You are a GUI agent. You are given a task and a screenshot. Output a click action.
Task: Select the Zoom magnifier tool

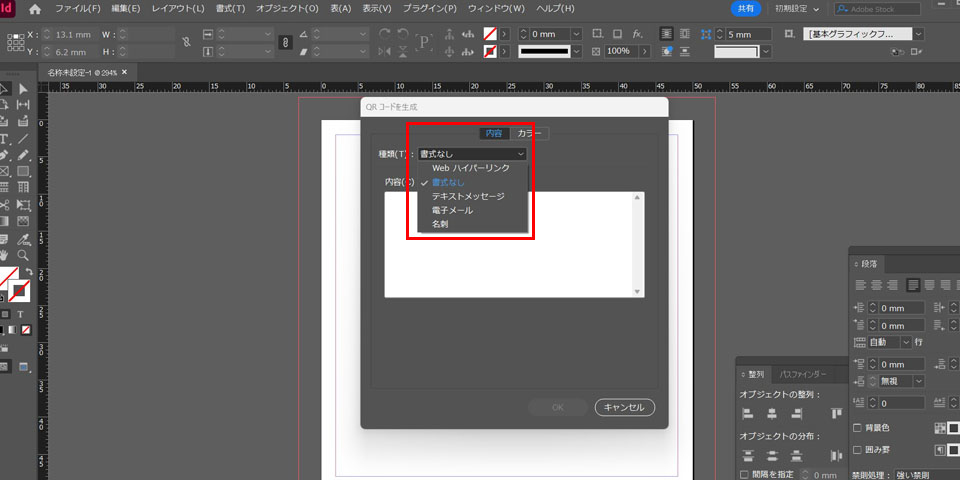[23, 255]
